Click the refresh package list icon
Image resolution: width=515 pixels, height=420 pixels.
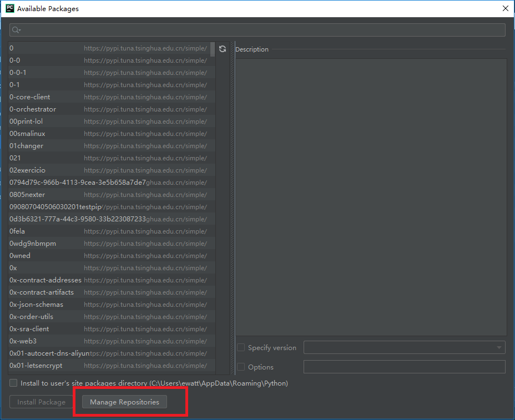[x=222, y=49]
